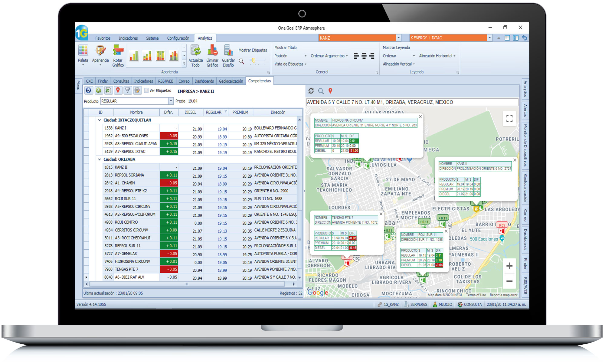The width and height of the screenshot is (605, 364).
Task: Switch to the Dashboards tab
Action: coord(204,81)
